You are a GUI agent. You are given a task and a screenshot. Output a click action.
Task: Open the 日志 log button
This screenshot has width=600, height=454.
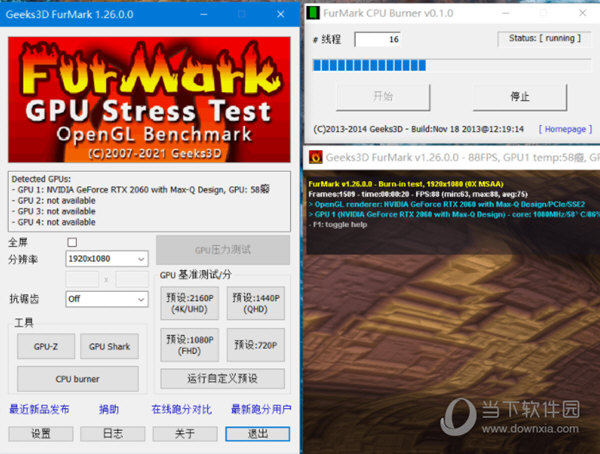(x=113, y=434)
